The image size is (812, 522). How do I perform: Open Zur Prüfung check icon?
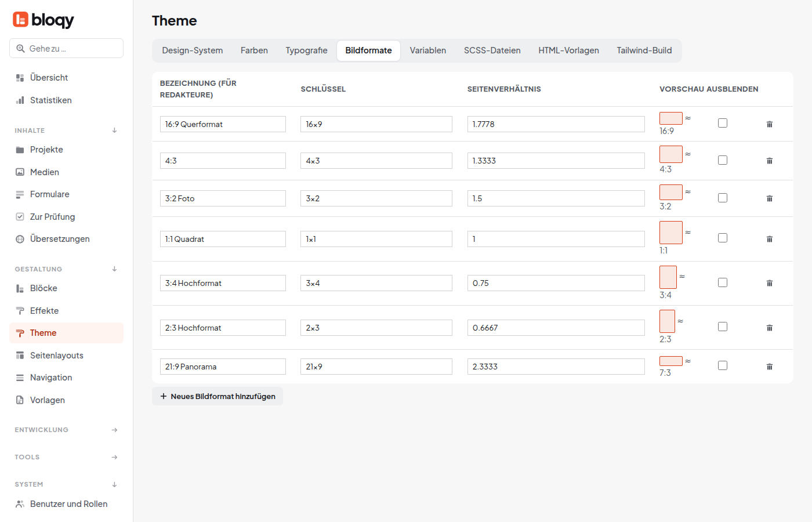point(20,217)
